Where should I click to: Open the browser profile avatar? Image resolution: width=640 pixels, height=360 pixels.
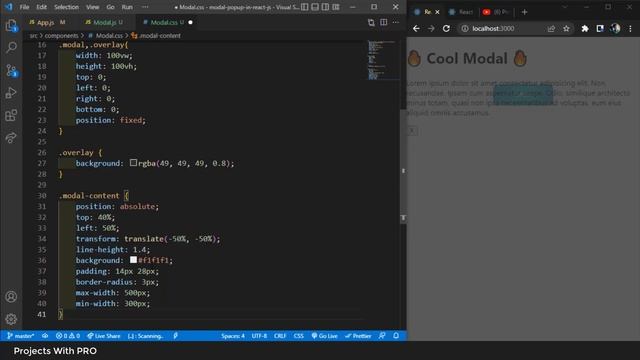[x=615, y=29]
